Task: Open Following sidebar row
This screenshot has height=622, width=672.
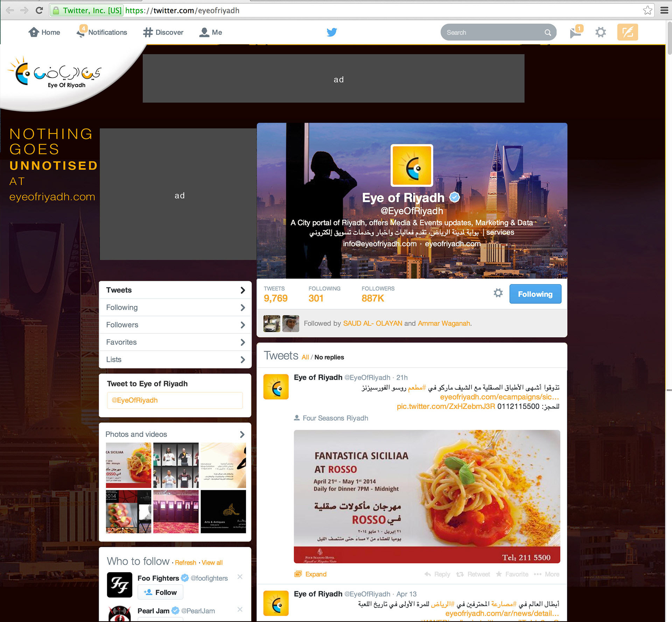Action: (x=175, y=307)
